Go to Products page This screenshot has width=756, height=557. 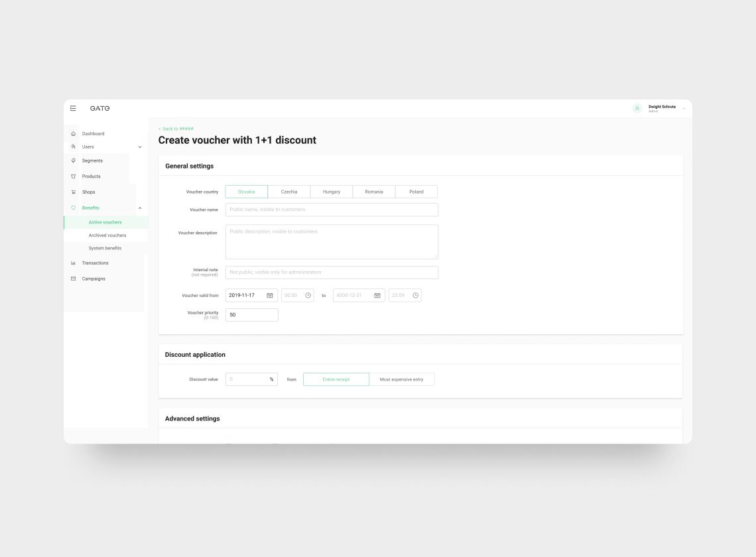[x=91, y=176]
